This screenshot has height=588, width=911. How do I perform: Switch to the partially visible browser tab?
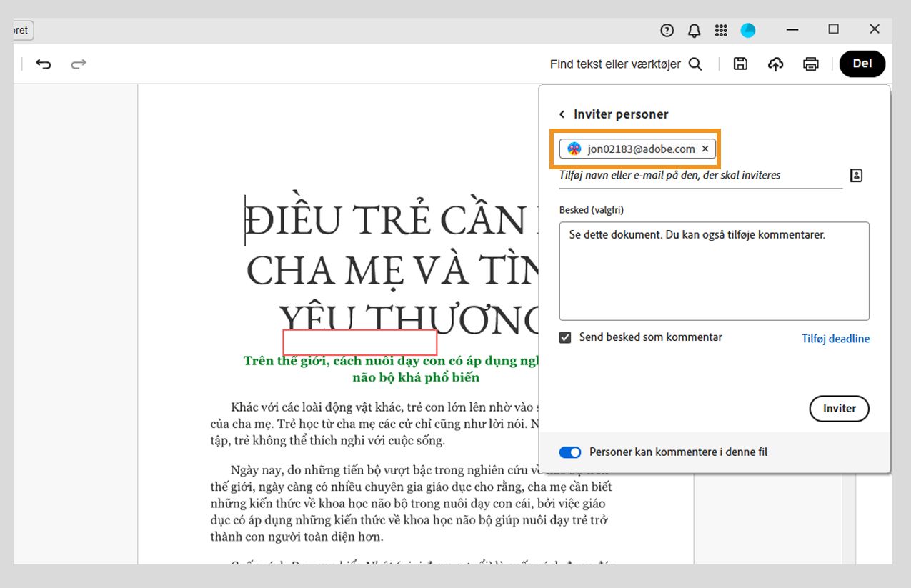(x=18, y=30)
